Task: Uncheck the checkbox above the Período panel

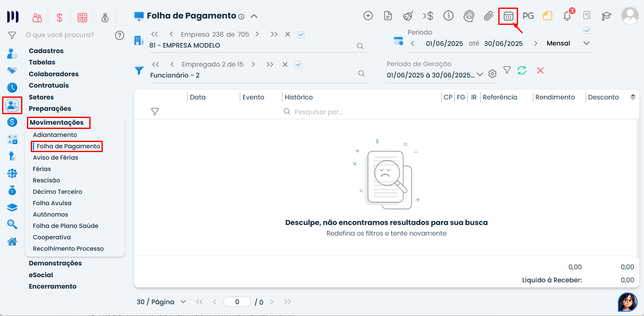Action: click(586, 30)
